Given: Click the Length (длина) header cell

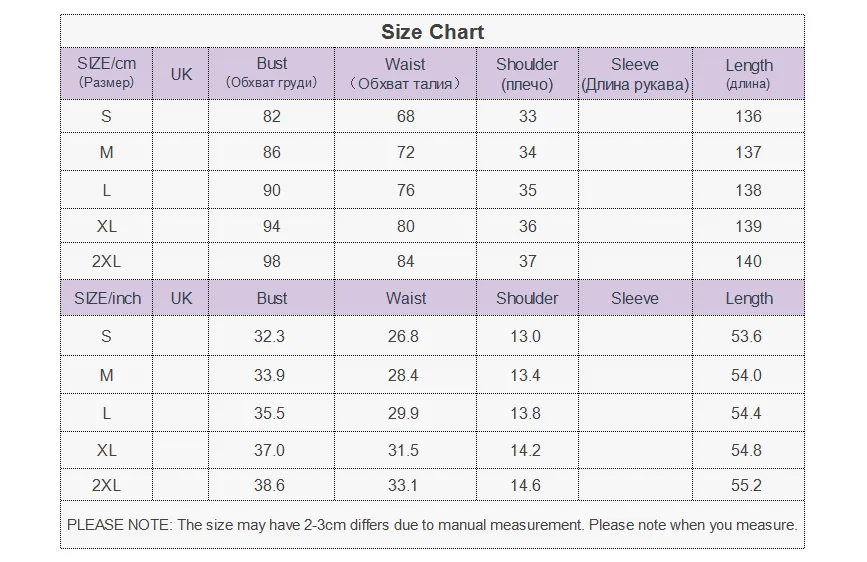Looking at the screenshot, I should click(x=748, y=74).
